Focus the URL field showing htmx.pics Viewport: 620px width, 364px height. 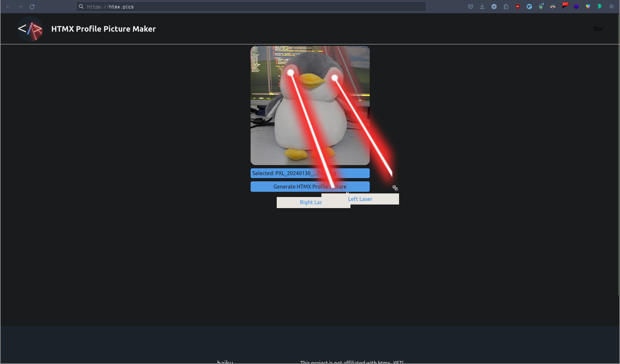click(x=251, y=7)
